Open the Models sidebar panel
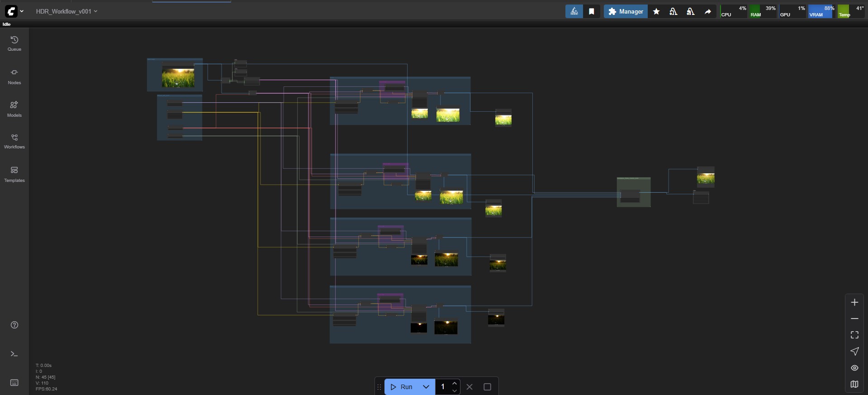This screenshot has width=868, height=395. click(x=14, y=109)
